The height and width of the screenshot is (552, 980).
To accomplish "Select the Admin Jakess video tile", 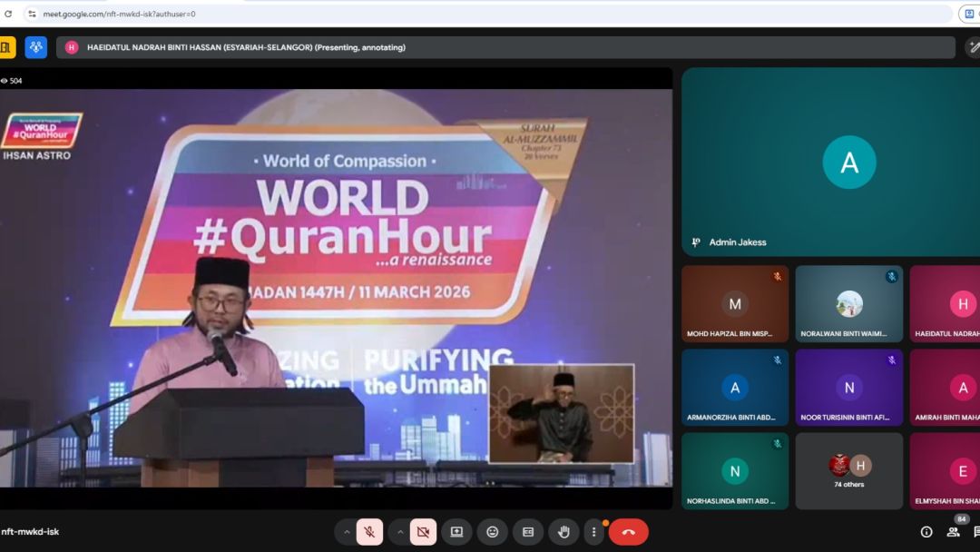I will [x=830, y=162].
